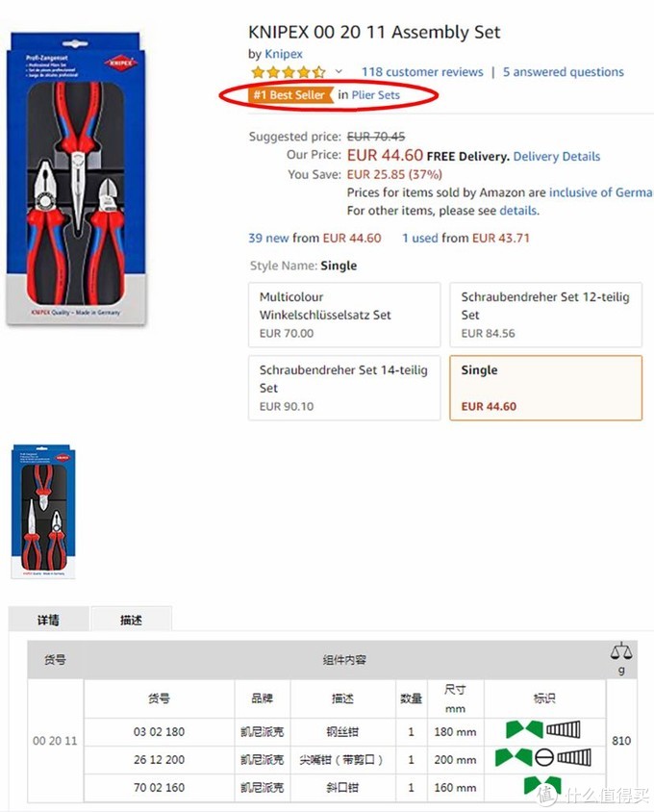Open the Delivery Details link
Viewport: 654px width, 812px height.
[x=557, y=157]
